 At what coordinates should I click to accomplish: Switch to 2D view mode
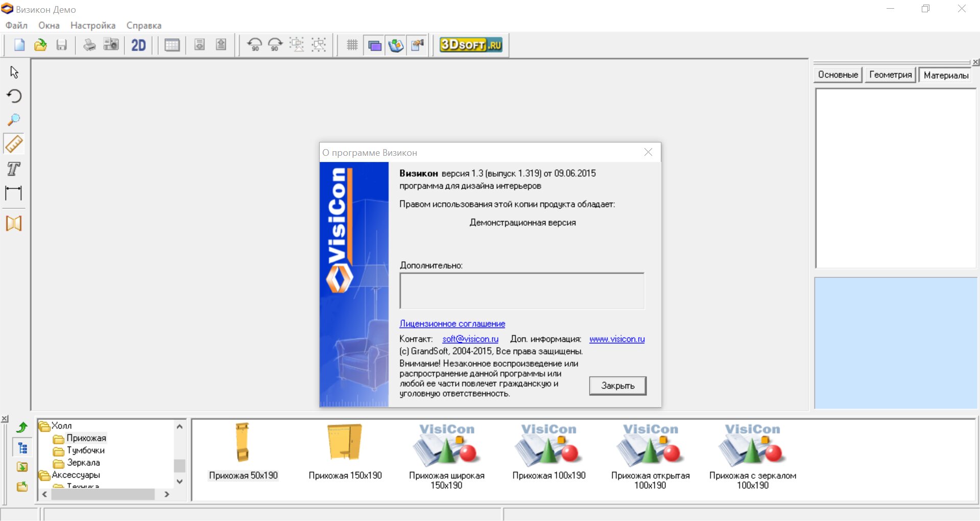point(138,45)
